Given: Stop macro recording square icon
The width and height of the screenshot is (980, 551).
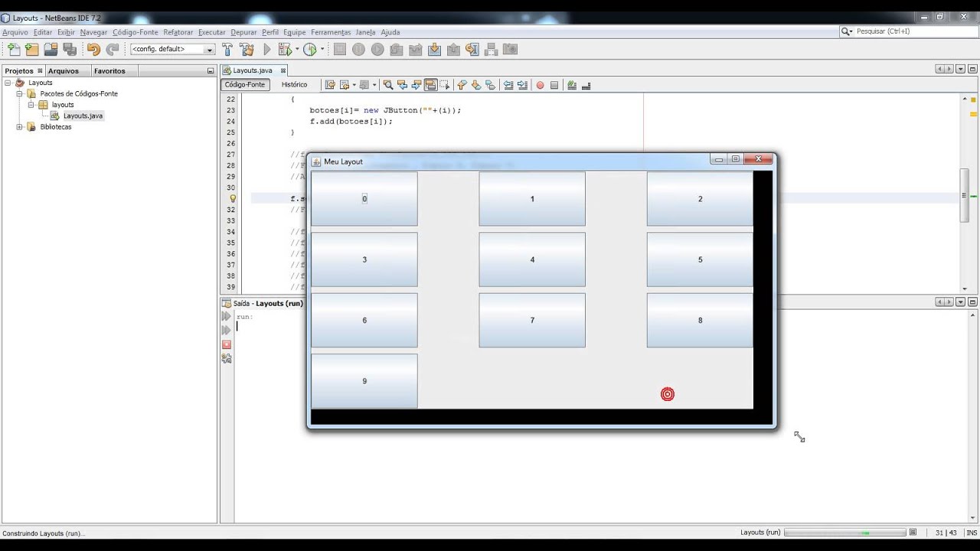Looking at the screenshot, I should click(x=554, y=85).
